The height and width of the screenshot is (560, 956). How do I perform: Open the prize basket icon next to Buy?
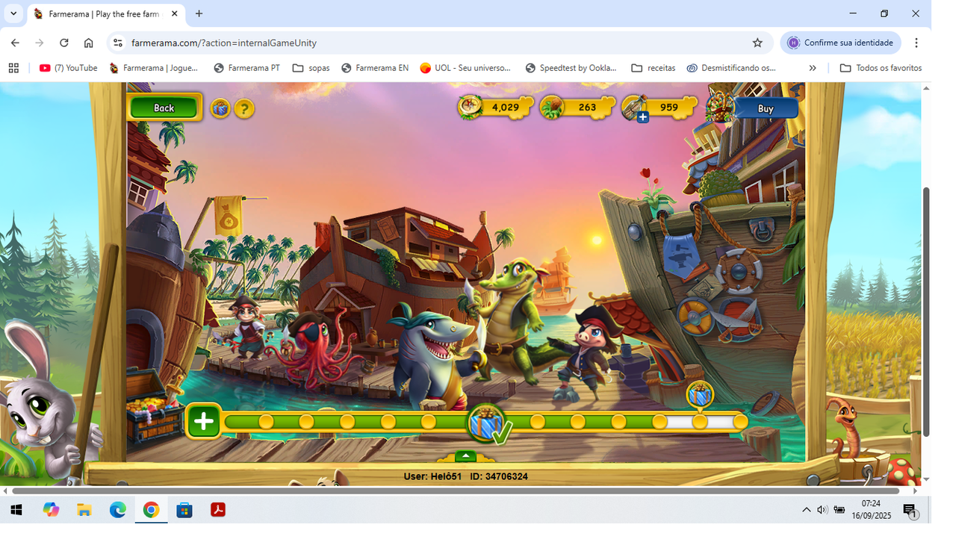click(x=720, y=108)
